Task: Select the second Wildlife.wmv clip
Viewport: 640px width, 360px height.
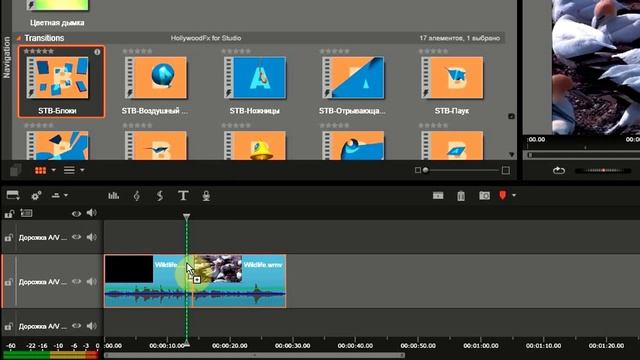Action: pos(239,281)
